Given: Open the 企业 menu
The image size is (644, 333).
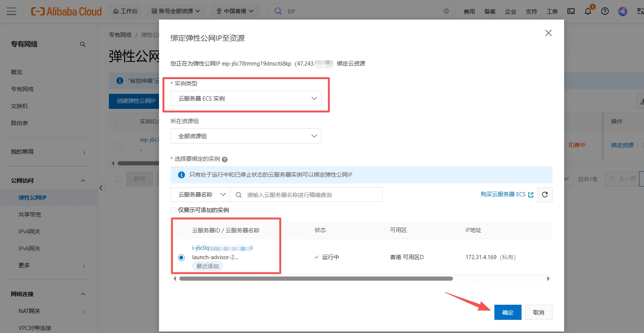Looking at the screenshot, I should 511,12.
